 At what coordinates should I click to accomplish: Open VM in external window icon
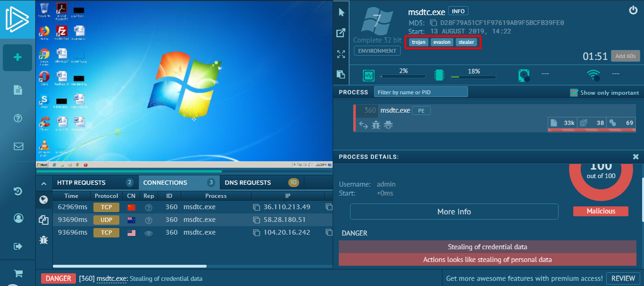tap(341, 33)
